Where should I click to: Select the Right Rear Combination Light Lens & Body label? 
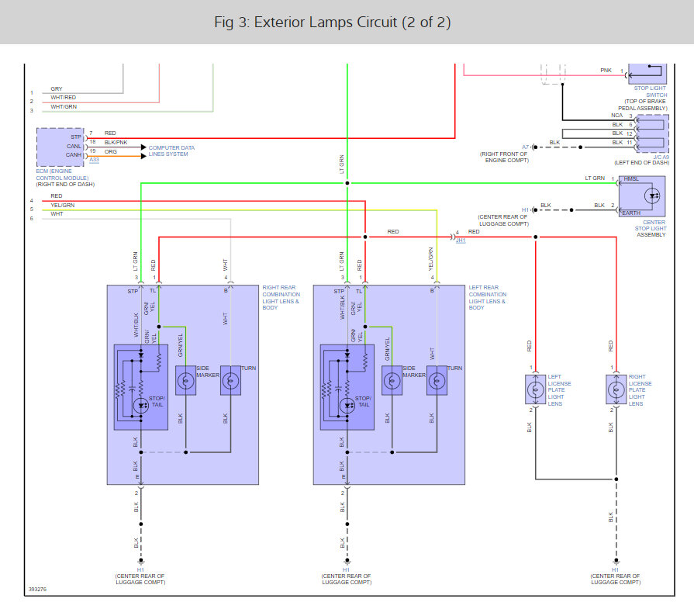coord(281,298)
